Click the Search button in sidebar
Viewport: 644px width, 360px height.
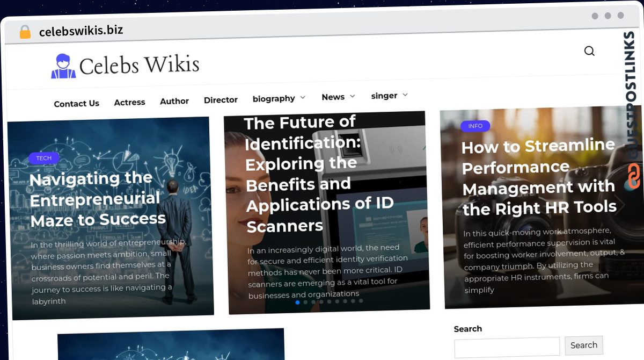coord(584,345)
